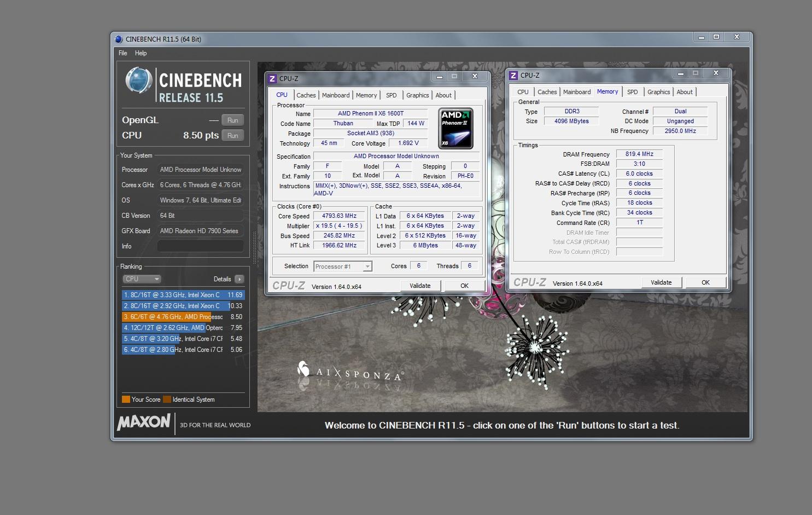812x515 pixels.
Task: Open Details arrow in Ranking panel
Action: point(239,279)
